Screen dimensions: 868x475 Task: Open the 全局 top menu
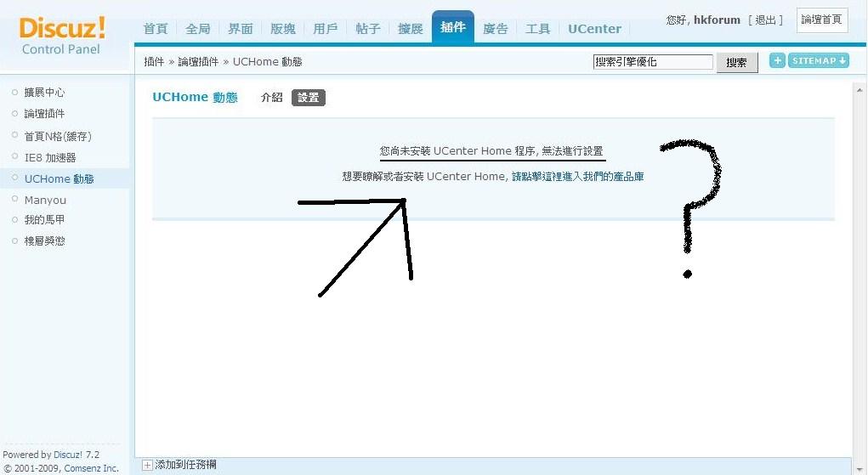click(x=197, y=28)
